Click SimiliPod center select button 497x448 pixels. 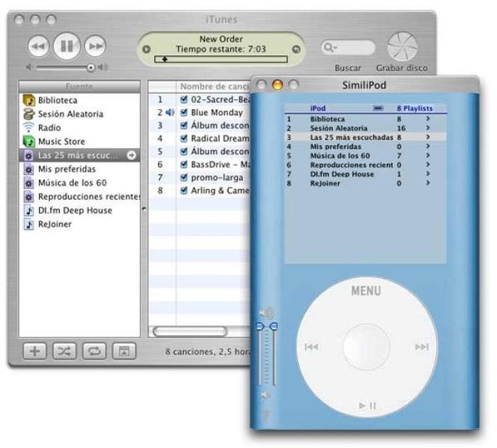pos(366,346)
